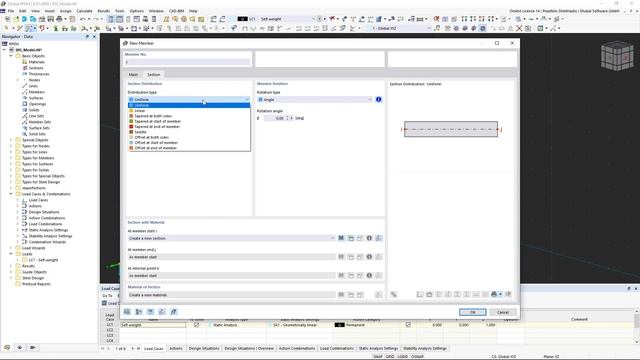Select Members in Navigator tree
This screenshot has height=360, width=640.
37,92
